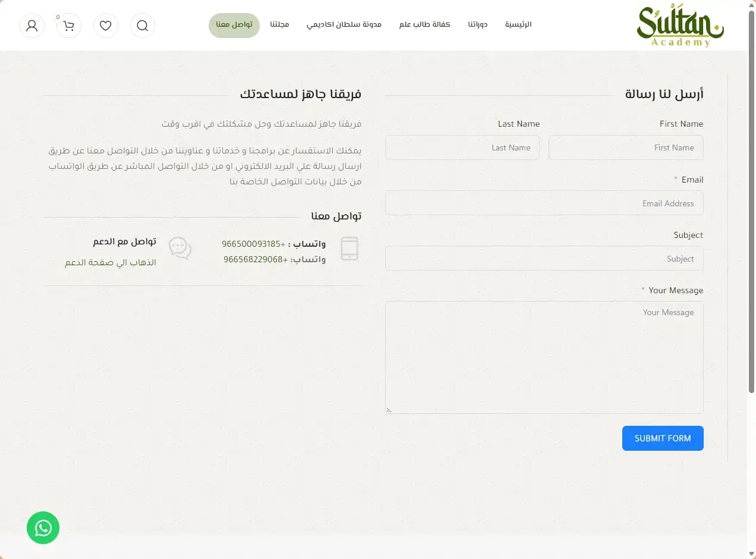Click the page vertical scrollbar thumb
Viewport: 756px width, 559px height.
click(751, 202)
